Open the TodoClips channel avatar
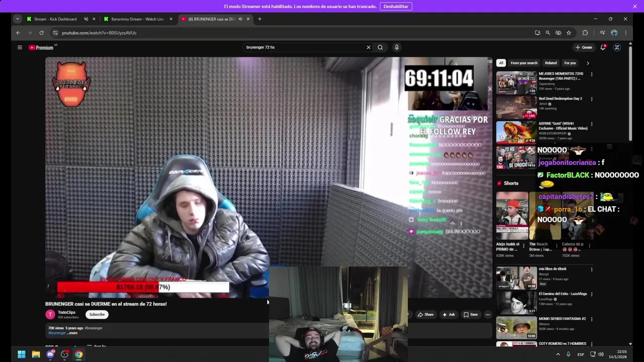This screenshot has height=362, width=644. pyautogui.click(x=50, y=315)
